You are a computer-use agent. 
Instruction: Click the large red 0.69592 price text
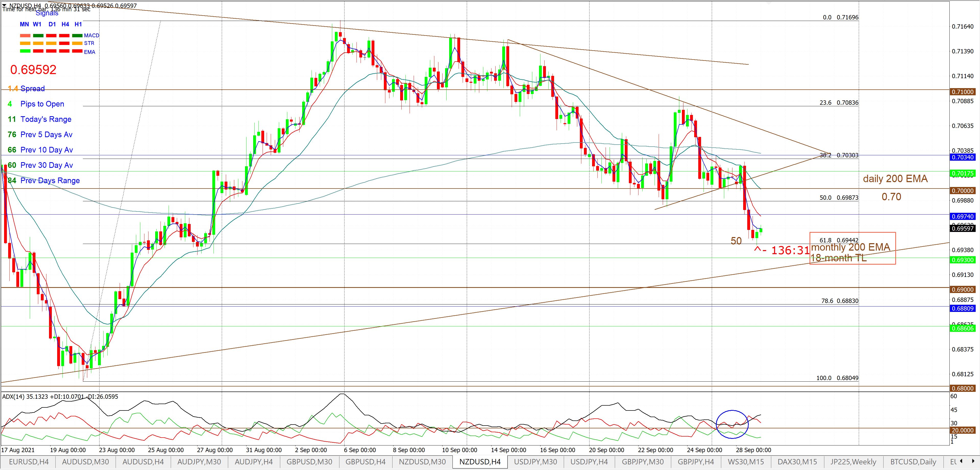(33, 70)
